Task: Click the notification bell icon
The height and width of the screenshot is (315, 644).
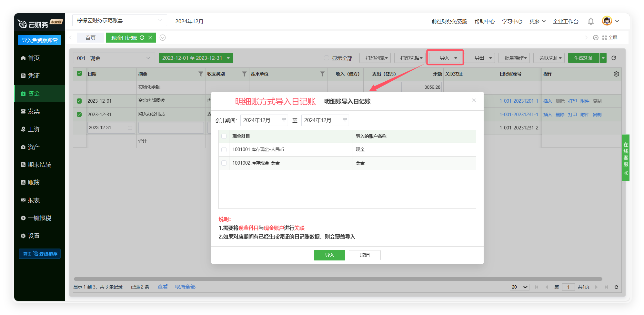Action: coord(590,21)
